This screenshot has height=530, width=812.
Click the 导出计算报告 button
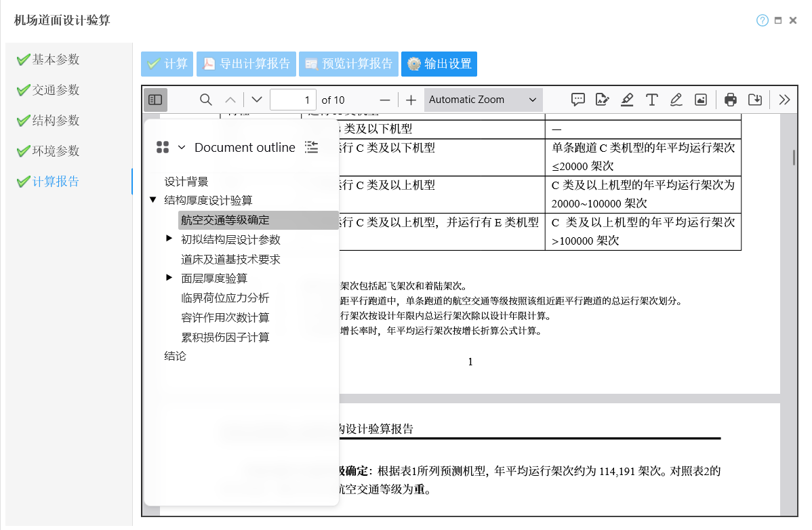click(x=246, y=64)
